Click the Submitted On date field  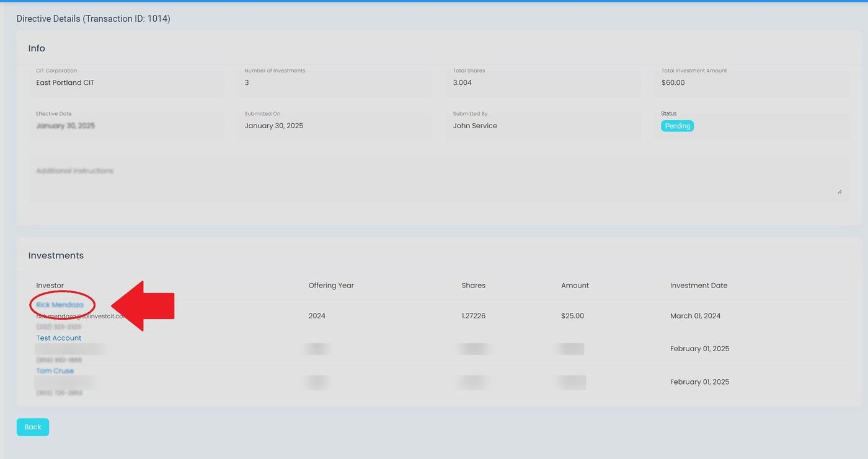pos(335,126)
